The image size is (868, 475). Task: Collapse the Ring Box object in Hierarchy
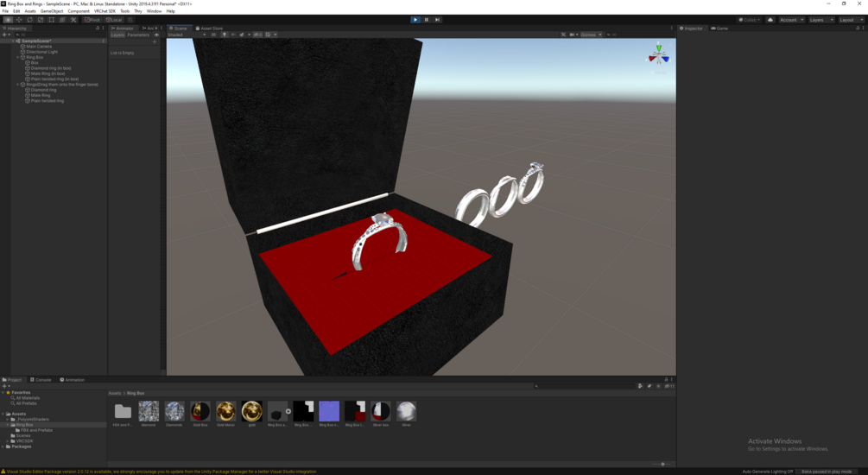(x=18, y=57)
